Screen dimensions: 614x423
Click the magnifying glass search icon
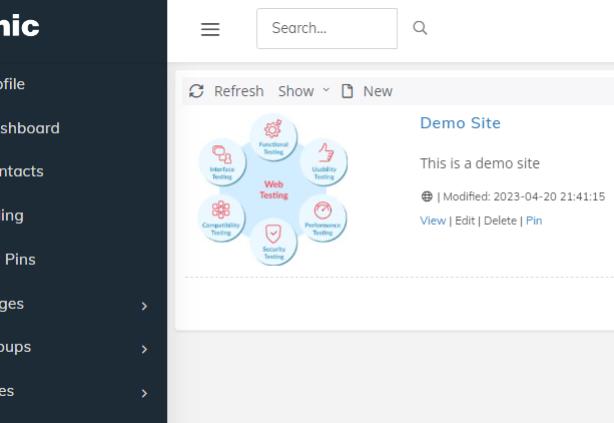pos(420,28)
